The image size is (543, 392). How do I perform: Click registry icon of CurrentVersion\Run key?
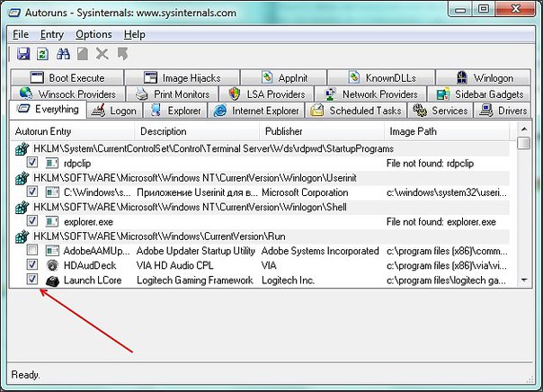22,236
